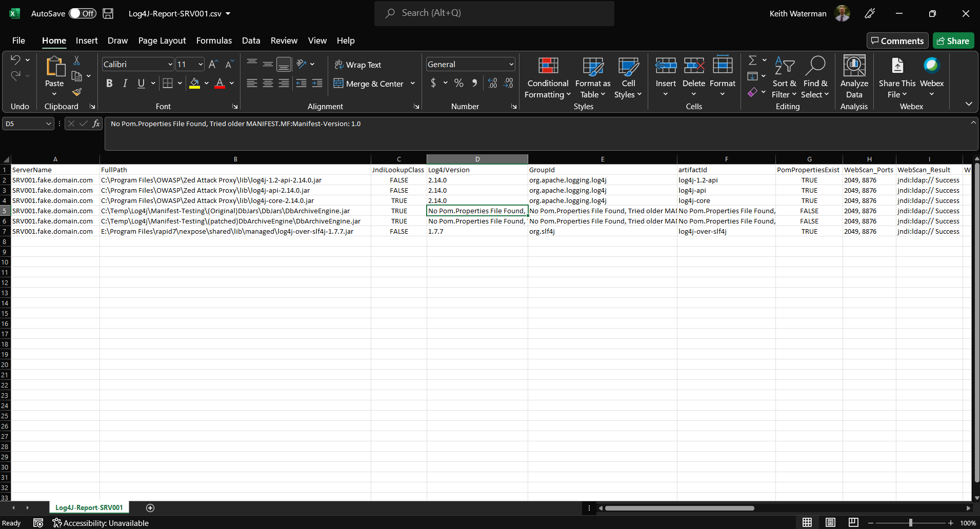Click the Orientation text-angle icon
The width and height of the screenshot is (980, 529).
[302, 64]
